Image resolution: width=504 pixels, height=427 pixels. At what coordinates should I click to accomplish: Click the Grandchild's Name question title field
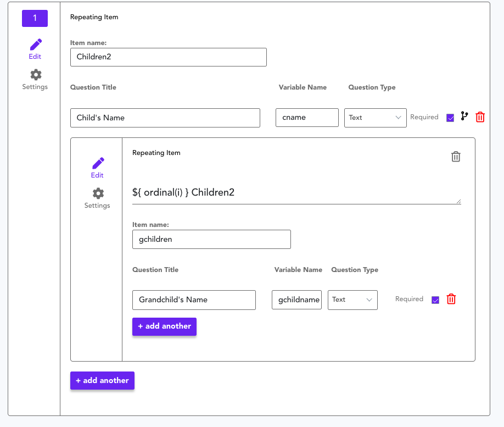tap(194, 300)
